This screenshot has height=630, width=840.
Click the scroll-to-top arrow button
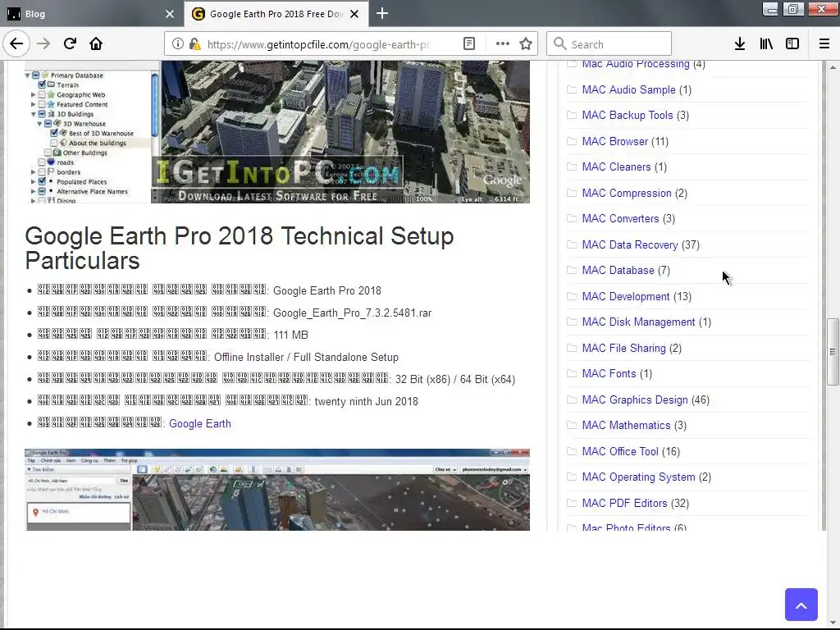click(x=801, y=605)
